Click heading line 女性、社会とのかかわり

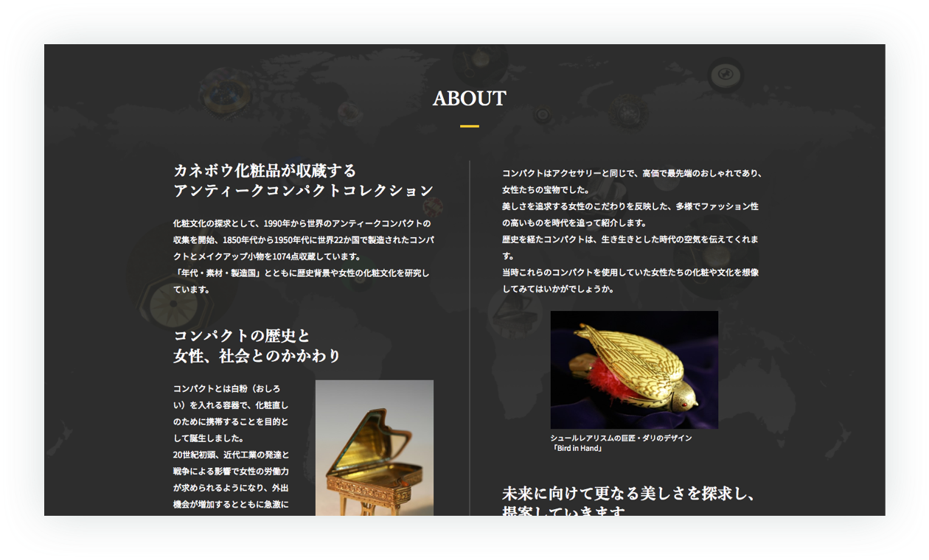257,356
